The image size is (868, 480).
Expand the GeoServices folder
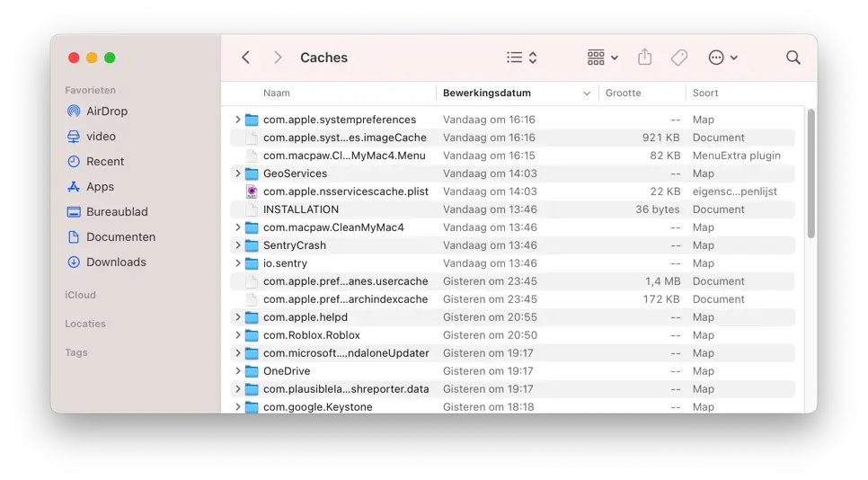[x=237, y=173]
